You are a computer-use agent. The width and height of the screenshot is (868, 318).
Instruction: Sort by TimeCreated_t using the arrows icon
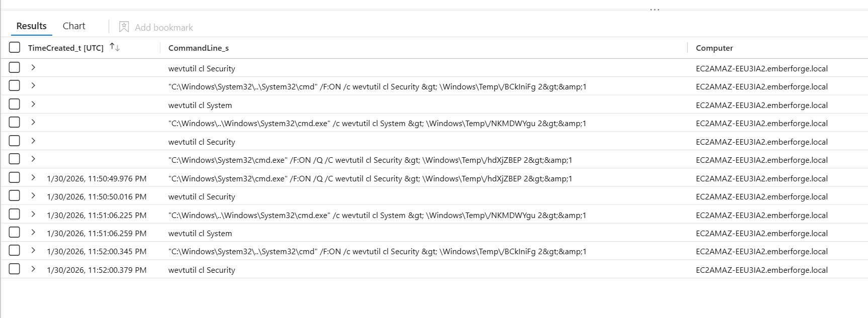[x=115, y=47]
